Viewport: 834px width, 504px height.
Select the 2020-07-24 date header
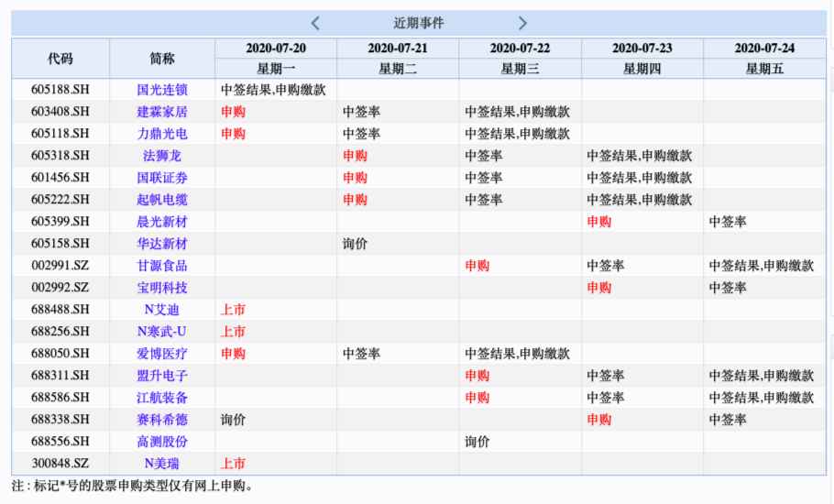click(764, 48)
